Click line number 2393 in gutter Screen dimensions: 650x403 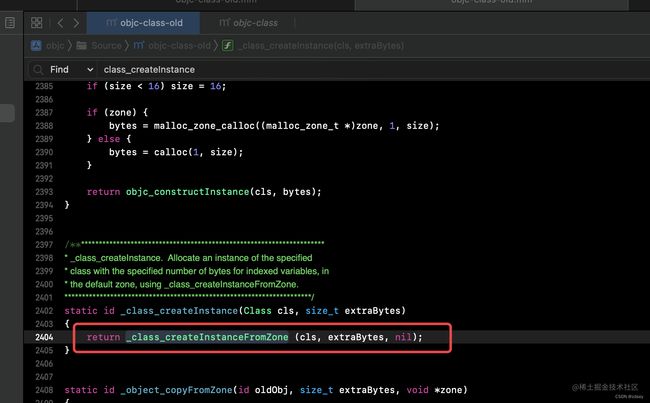[44, 192]
